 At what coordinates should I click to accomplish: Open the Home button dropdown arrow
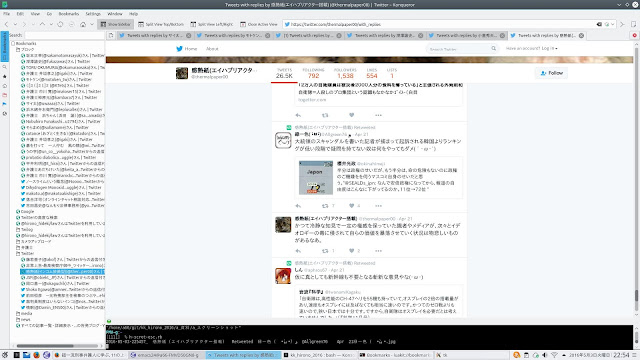click(92, 24)
